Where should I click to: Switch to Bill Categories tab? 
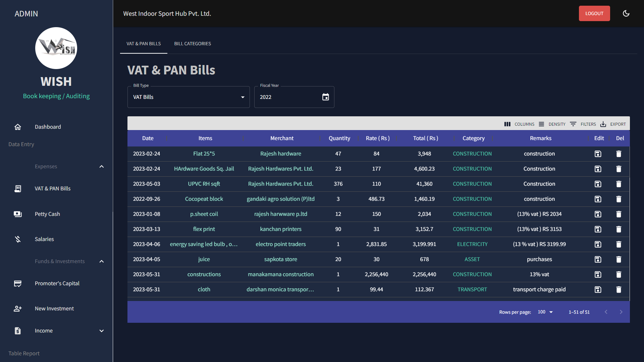point(193,44)
